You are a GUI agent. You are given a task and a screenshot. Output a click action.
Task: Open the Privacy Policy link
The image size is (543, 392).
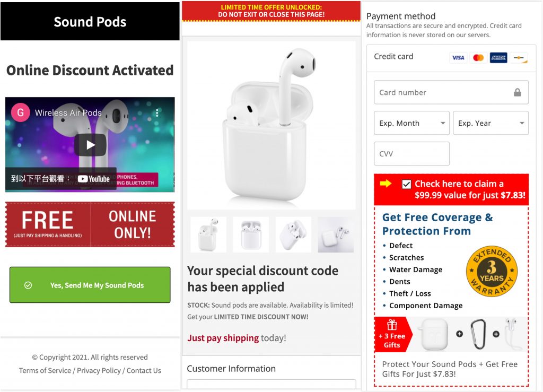[99, 370]
